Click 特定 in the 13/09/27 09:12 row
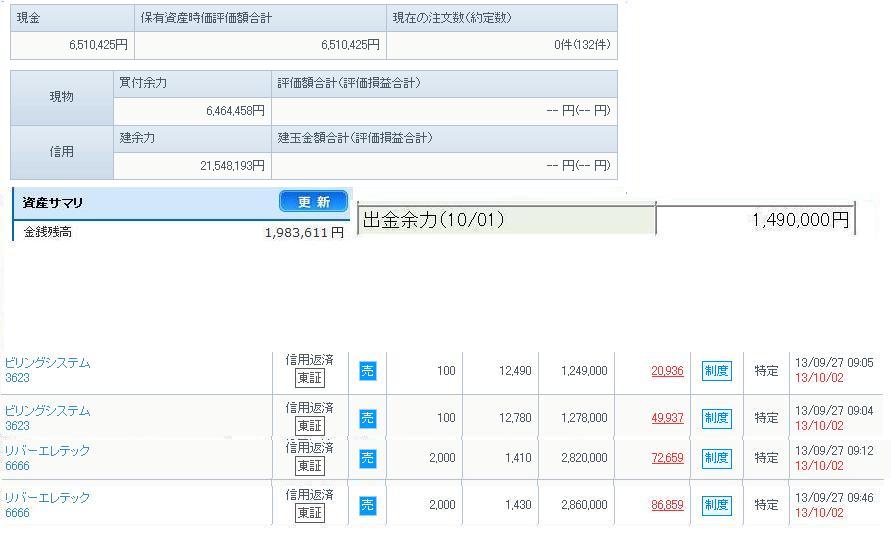Viewport: 891px width, 538px height. point(766,458)
